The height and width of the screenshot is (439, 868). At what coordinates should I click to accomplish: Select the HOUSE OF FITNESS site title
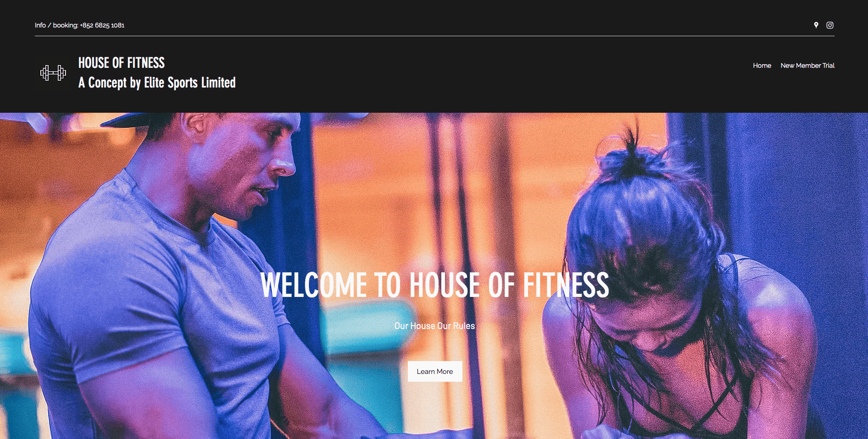point(121,63)
